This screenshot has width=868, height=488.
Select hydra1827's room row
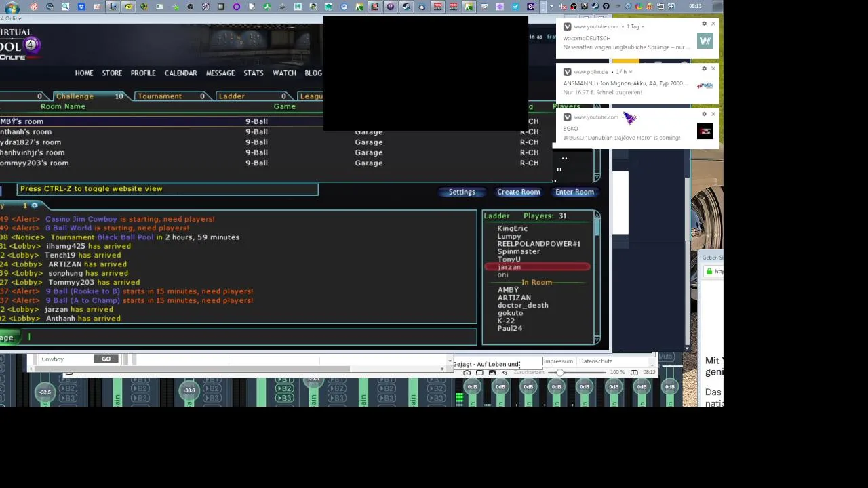point(271,142)
